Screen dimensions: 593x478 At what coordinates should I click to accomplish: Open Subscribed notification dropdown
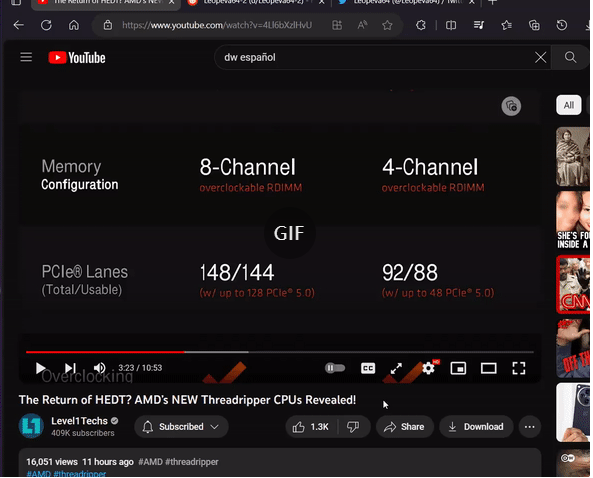click(x=181, y=427)
